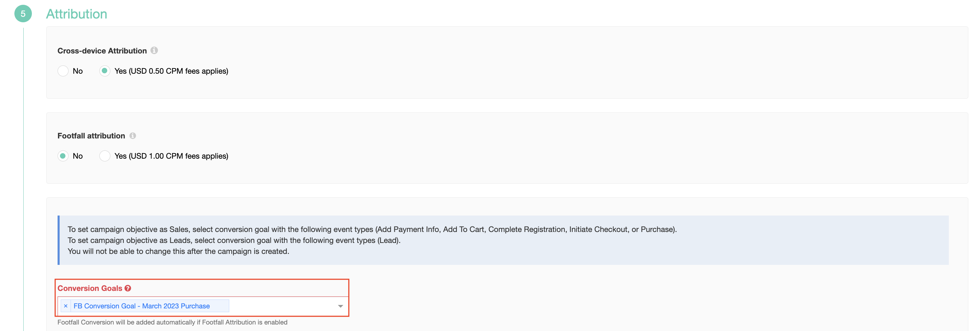Select Yes USD 0.50 CPM cross-device option
This screenshot has height=331, width=980.
105,71
